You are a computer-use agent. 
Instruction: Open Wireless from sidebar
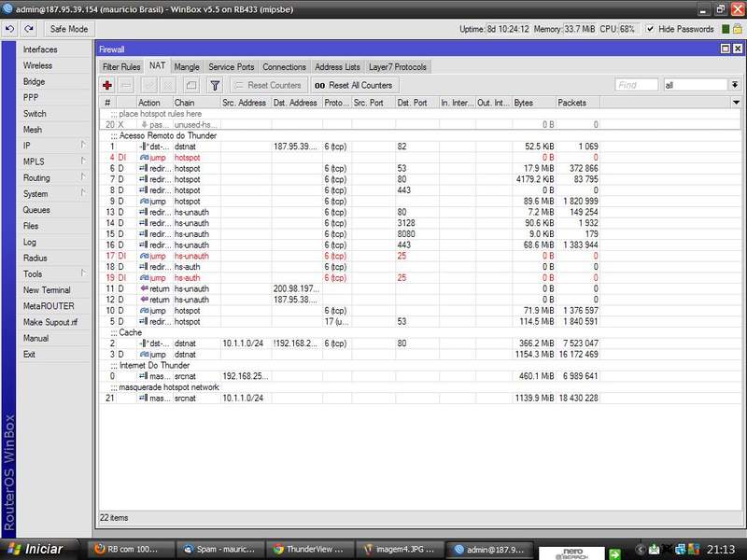point(37,65)
